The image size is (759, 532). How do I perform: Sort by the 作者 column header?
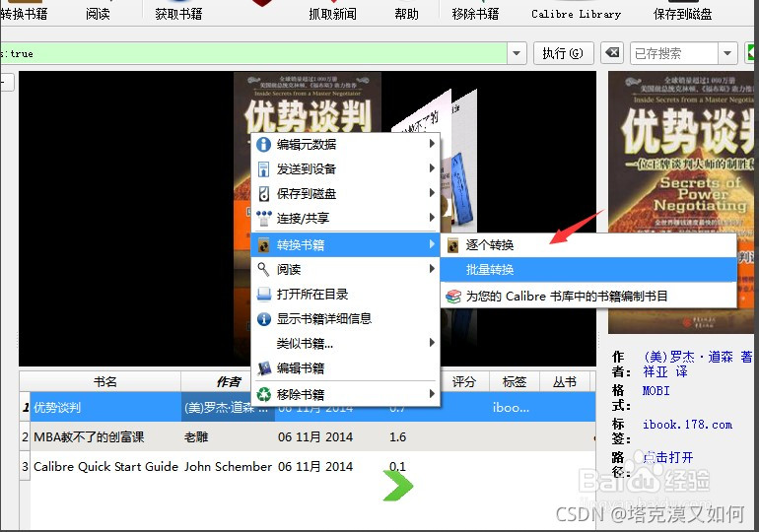coord(228,381)
